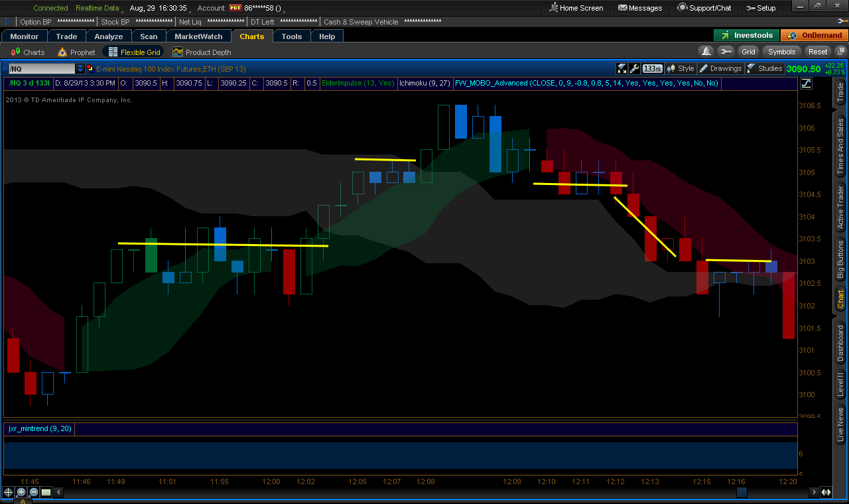Screen dimensions: 849x504
Task: Open quick study sets beaker-arrow icon
Action: tap(621, 68)
